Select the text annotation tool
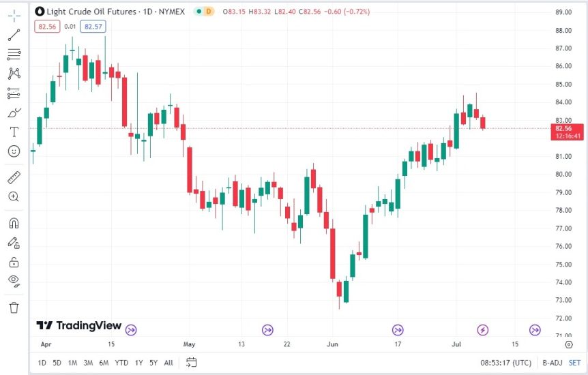 [14, 131]
